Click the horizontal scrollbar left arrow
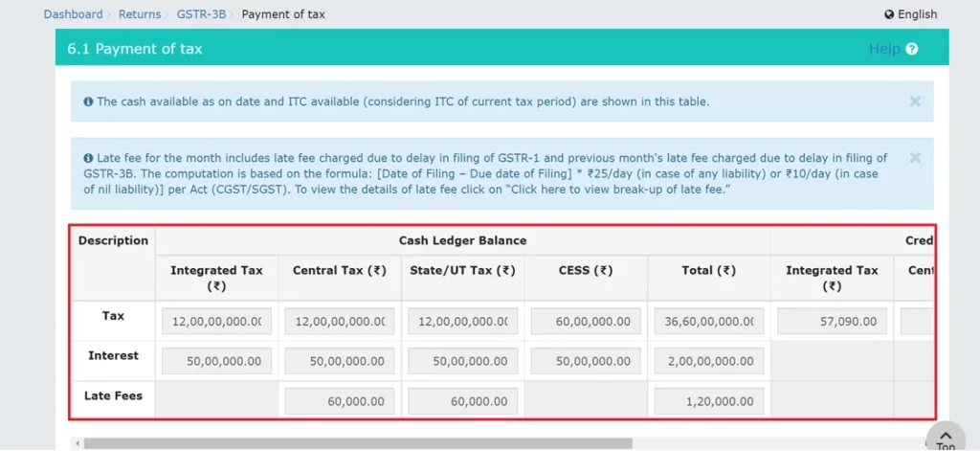This screenshot has width=980, height=451. pyautogui.click(x=77, y=443)
